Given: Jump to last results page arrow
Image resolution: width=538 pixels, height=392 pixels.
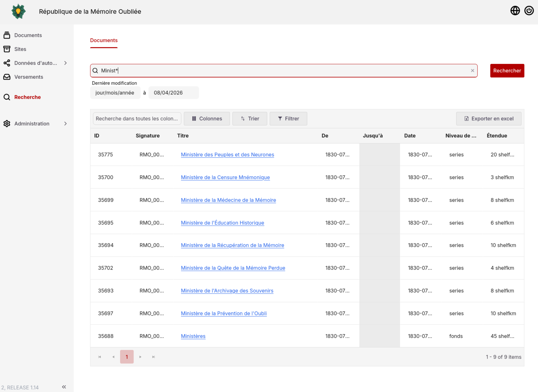Looking at the screenshot, I should pyautogui.click(x=153, y=357).
